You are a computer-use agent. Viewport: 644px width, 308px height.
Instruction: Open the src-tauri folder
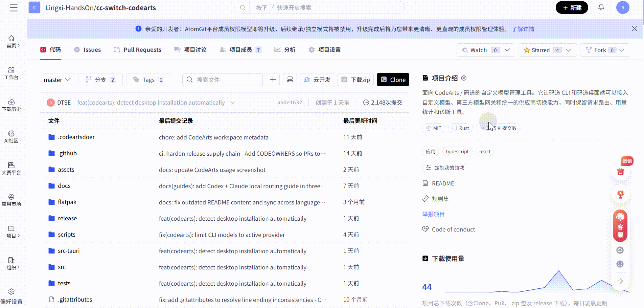tap(69, 251)
